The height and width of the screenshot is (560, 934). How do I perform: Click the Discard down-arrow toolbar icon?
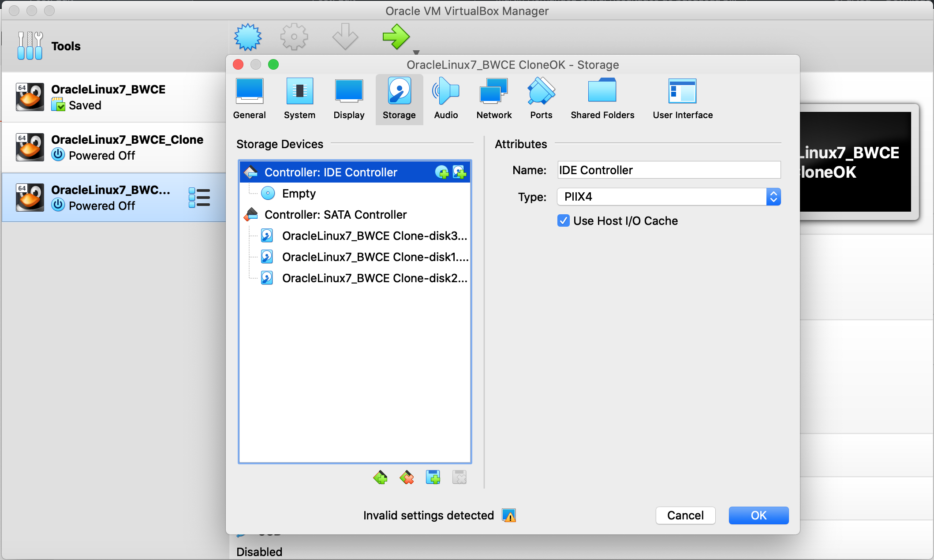click(345, 37)
